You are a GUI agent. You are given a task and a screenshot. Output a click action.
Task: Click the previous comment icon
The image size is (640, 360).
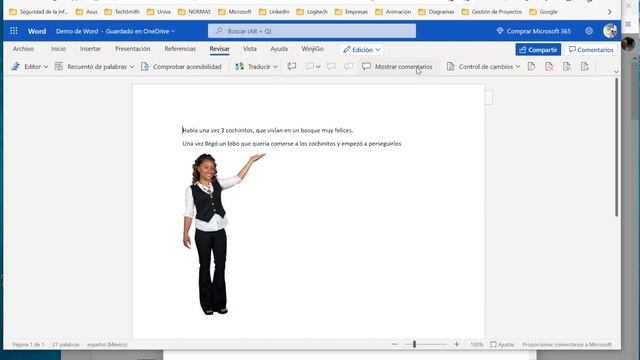(x=331, y=66)
